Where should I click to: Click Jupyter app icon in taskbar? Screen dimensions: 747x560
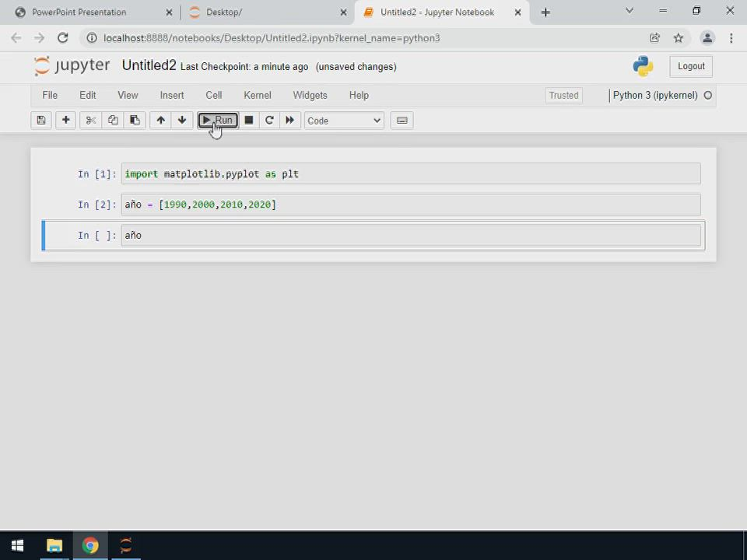[126, 545]
